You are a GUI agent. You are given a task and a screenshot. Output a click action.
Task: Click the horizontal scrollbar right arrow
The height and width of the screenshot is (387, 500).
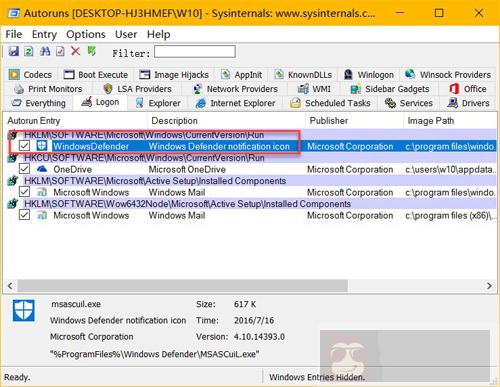[x=489, y=286]
